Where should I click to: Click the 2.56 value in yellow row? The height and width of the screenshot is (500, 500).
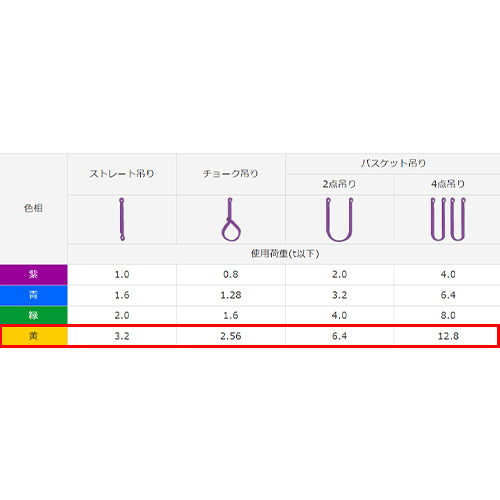pos(231,336)
